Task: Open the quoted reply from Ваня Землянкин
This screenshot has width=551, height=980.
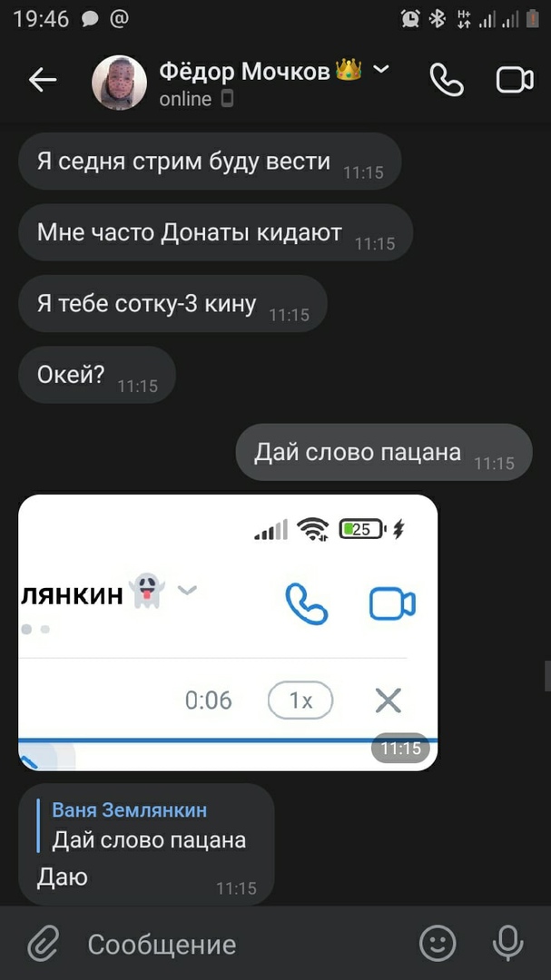Action: 148,826
